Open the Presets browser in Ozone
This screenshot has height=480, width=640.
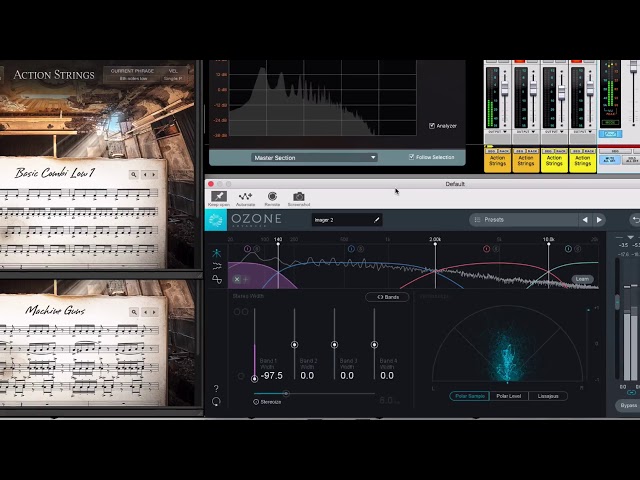point(524,220)
